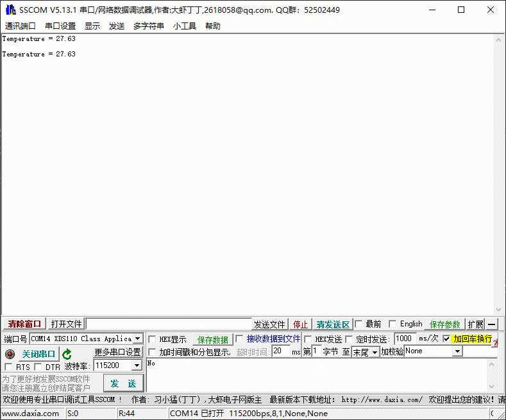Click the red question mark help icon
This screenshot has height=420, width=506.
(x=495, y=343)
